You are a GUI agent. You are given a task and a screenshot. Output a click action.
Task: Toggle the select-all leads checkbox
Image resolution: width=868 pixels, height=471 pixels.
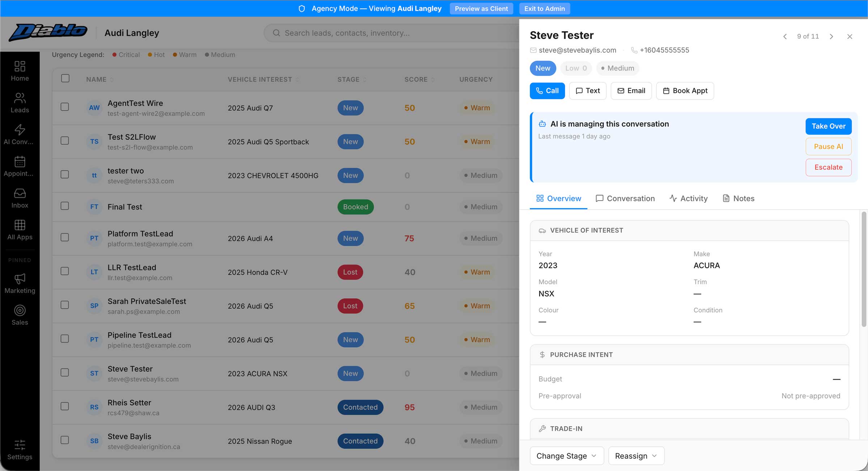tap(65, 78)
